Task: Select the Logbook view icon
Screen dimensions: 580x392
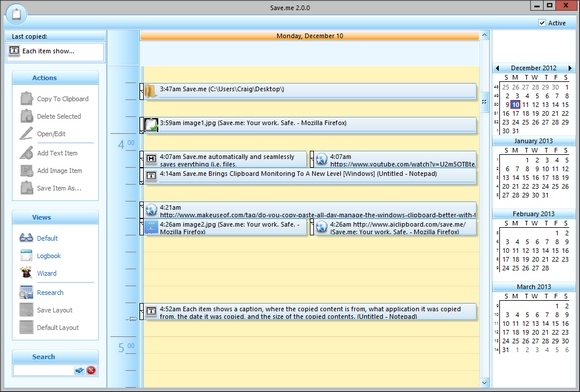Action: click(26, 256)
